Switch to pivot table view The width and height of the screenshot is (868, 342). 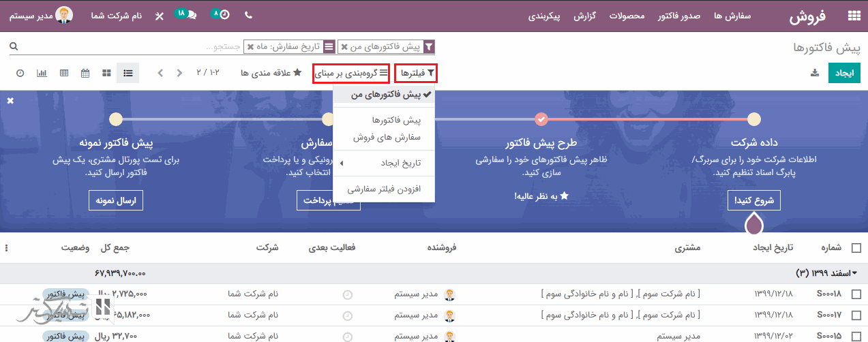coord(64,73)
